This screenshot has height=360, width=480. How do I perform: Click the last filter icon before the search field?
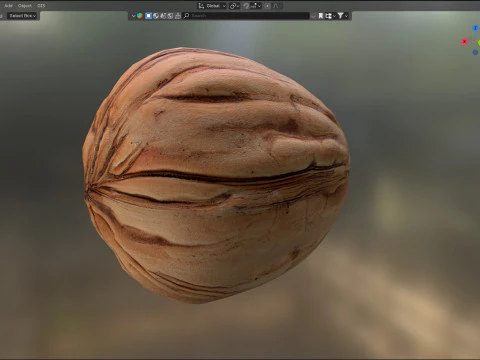[x=177, y=16]
